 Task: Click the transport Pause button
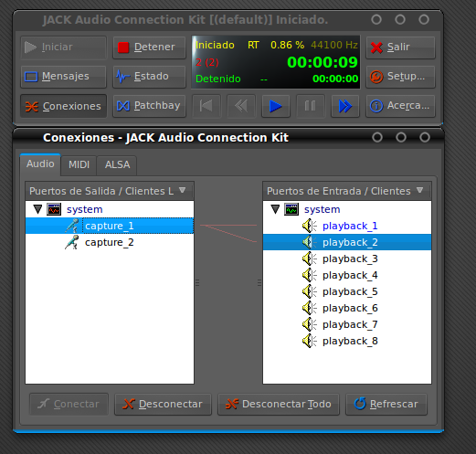[311, 106]
